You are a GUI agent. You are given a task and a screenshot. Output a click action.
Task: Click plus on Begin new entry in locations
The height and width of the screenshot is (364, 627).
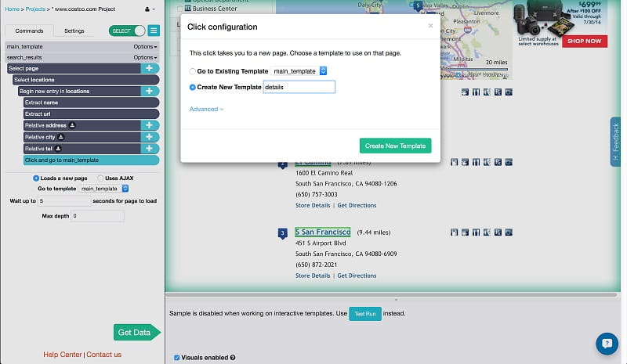(150, 91)
